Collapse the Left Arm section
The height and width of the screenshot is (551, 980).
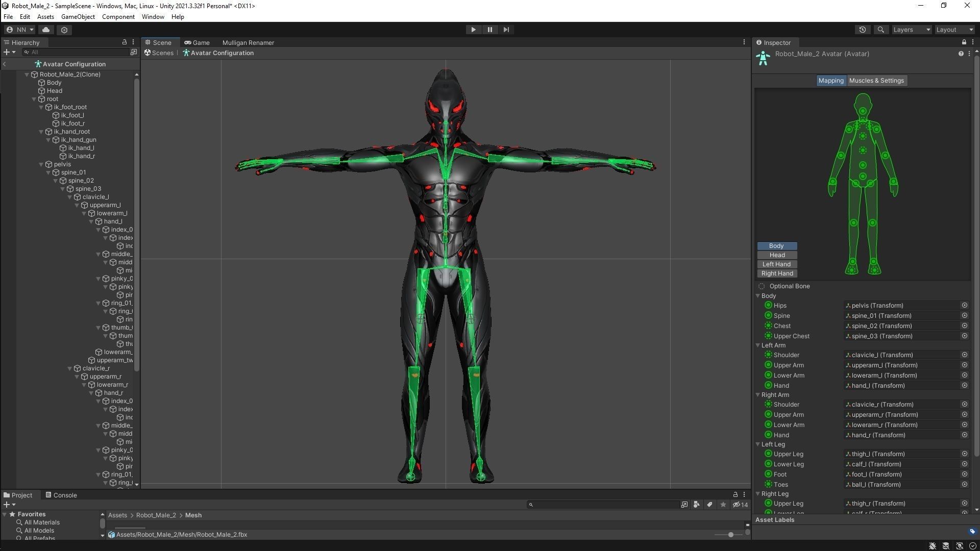click(x=758, y=345)
